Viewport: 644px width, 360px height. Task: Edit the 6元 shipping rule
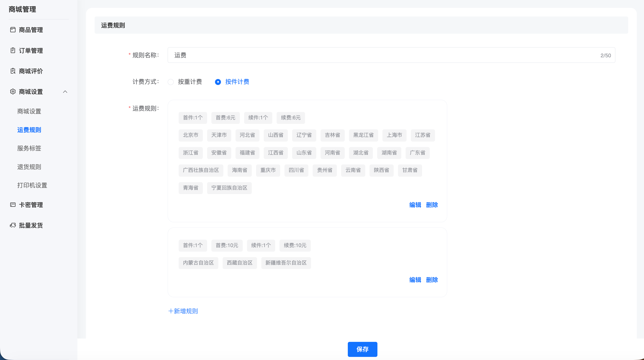click(x=415, y=205)
